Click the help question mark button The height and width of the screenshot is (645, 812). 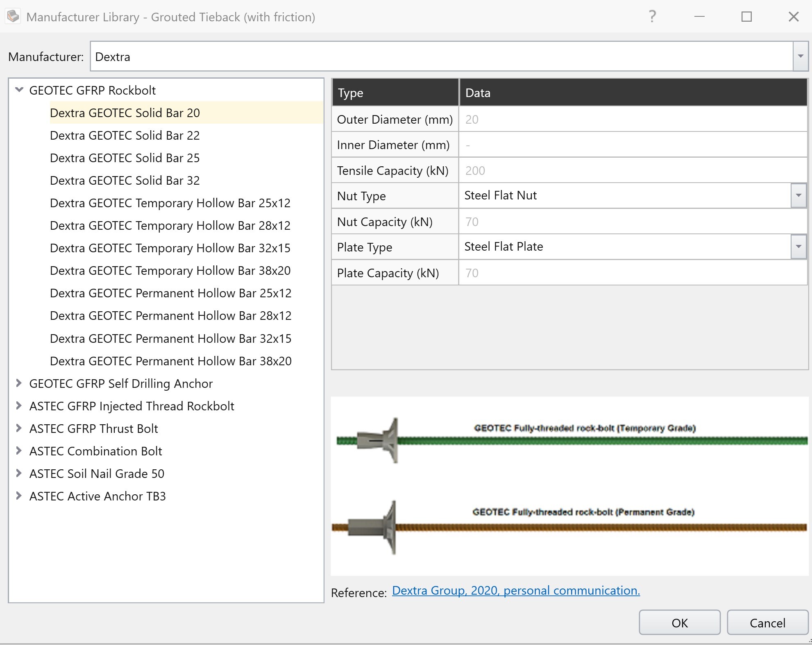pyautogui.click(x=652, y=16)
